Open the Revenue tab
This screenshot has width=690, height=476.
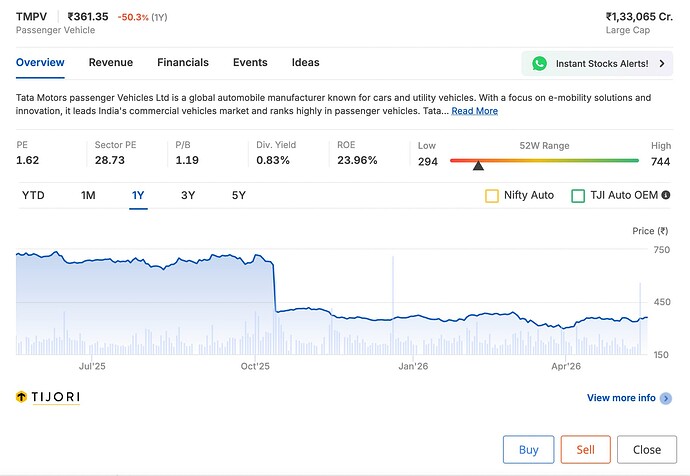coord(111,62)
